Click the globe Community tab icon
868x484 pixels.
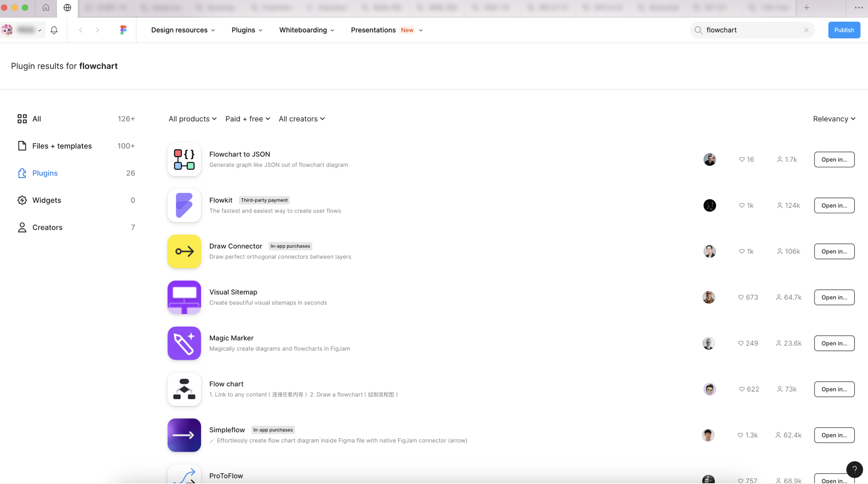pyautogui.click(x=67, y=8)
